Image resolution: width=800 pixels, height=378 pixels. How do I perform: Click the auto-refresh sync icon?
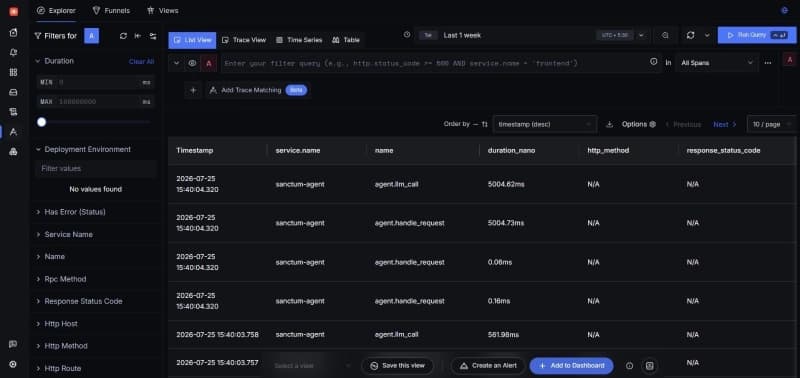pyautogui.click(x=690, y=35)
